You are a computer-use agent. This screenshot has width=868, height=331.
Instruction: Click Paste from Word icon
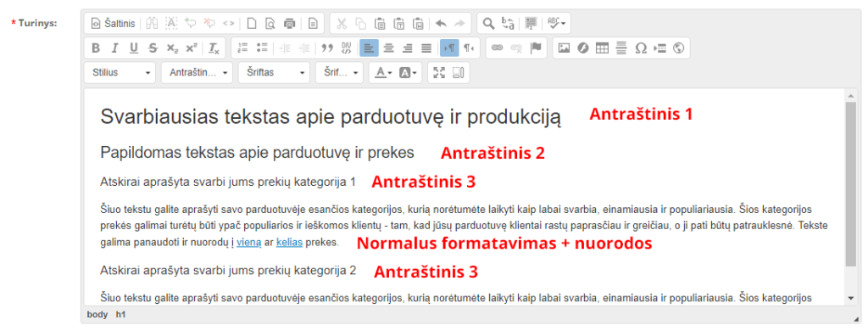pos(418,23)
